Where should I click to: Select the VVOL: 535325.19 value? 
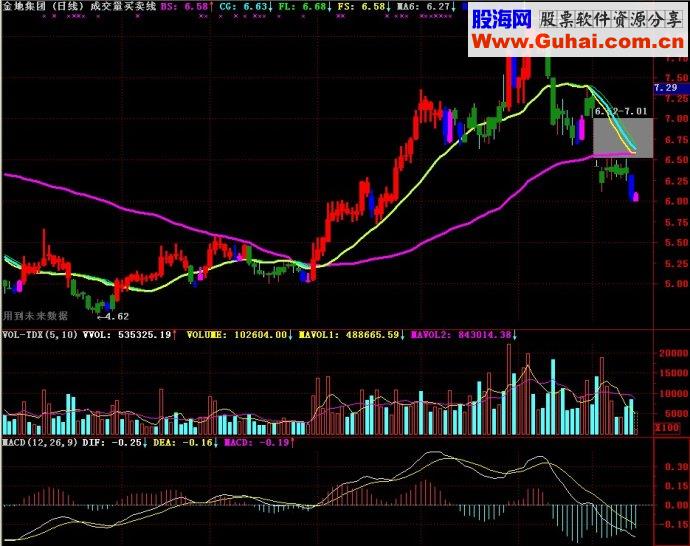pyautogui.click(x=127, y=335)
